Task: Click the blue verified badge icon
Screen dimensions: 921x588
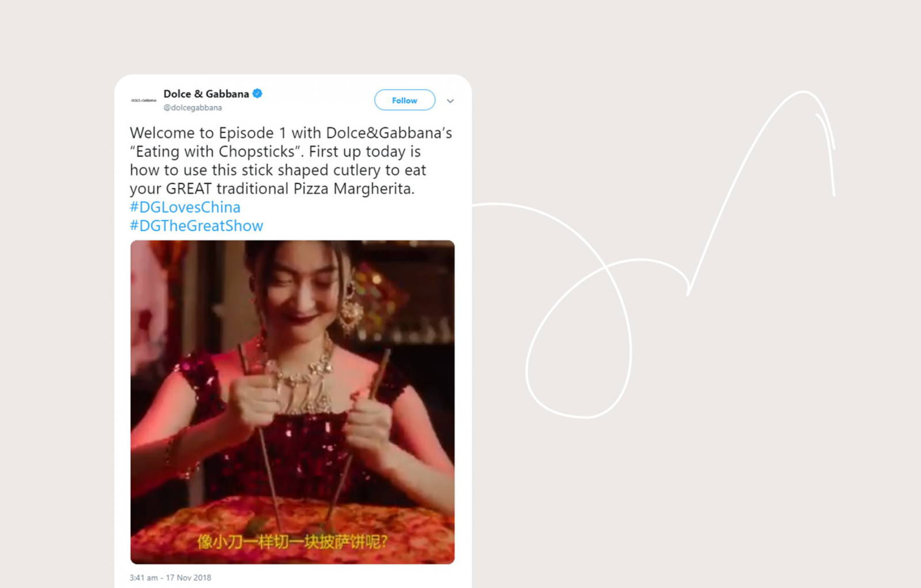Action: pyautogui.click(x=258, y=93)
